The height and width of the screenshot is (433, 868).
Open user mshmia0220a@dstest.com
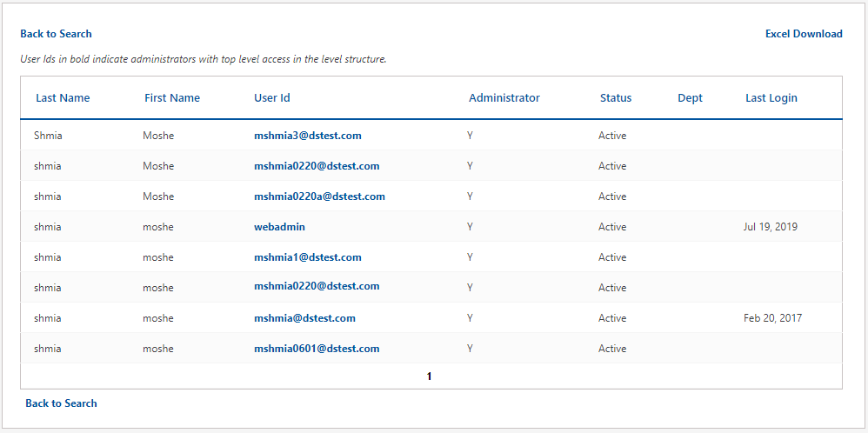pyautogui.click(x=319, y=197)
